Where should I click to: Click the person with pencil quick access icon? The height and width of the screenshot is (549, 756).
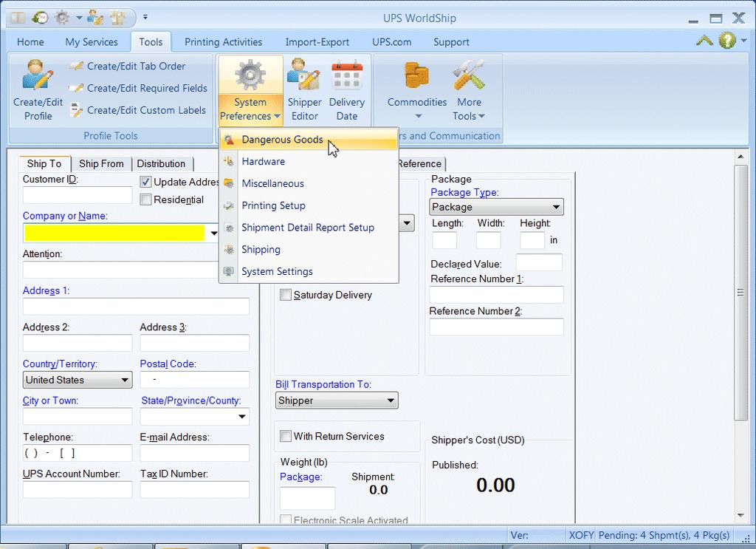95,18
